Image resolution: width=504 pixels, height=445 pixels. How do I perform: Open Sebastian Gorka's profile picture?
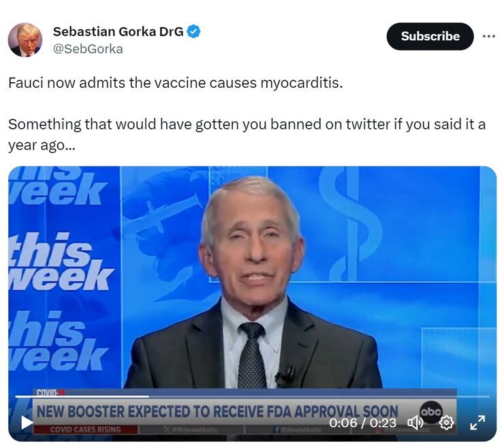[x=25, y=40]
